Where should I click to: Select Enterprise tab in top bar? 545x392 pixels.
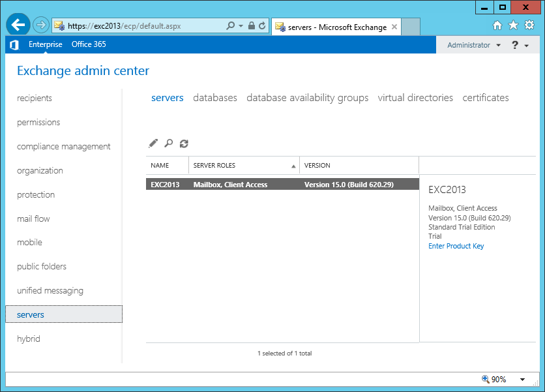point(46,44)
